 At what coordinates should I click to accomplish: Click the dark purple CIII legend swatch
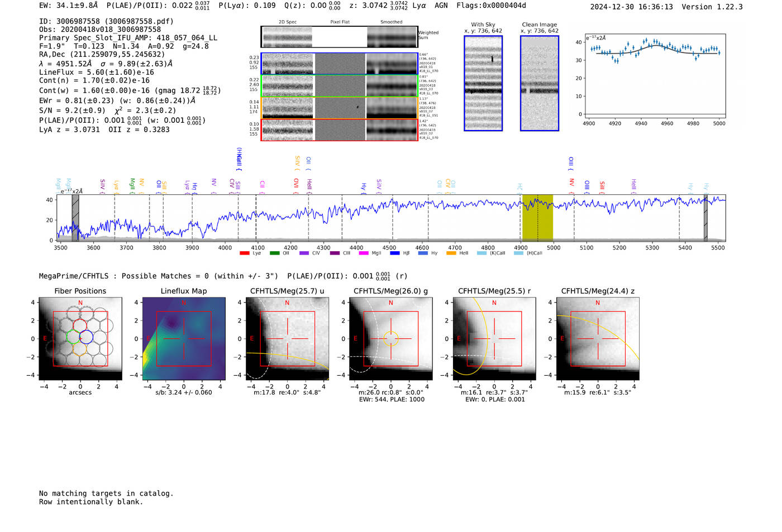[334, 253]
